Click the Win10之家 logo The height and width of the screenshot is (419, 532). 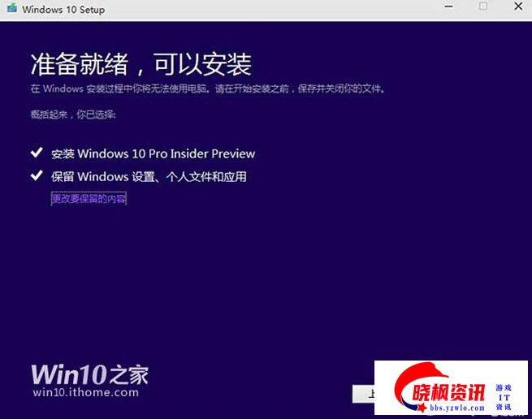tap(89, 374)
